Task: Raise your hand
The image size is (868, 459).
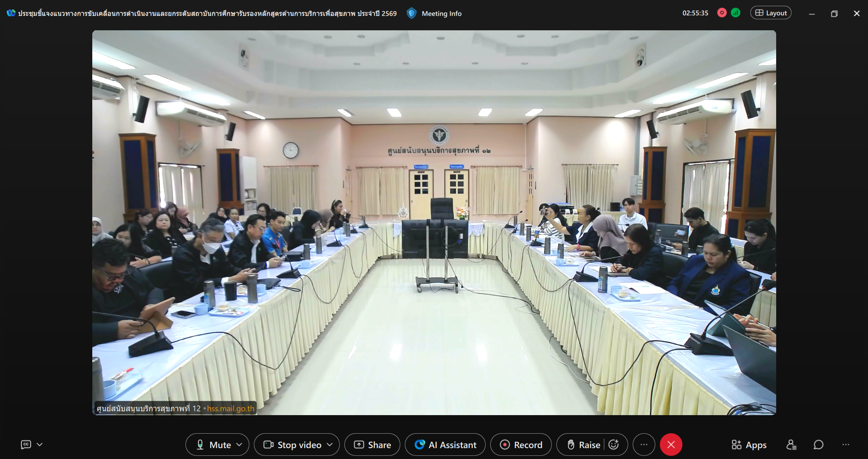Action: click(583, 445)
